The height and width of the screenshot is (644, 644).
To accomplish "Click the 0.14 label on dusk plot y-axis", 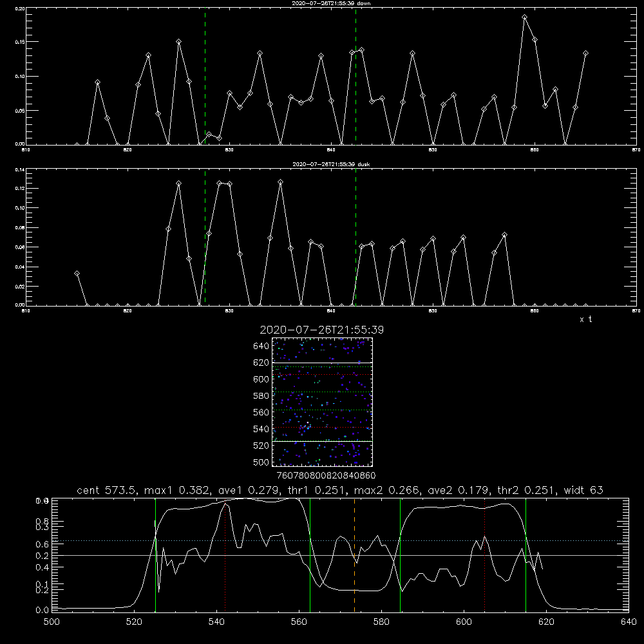I will click(20, 169).
